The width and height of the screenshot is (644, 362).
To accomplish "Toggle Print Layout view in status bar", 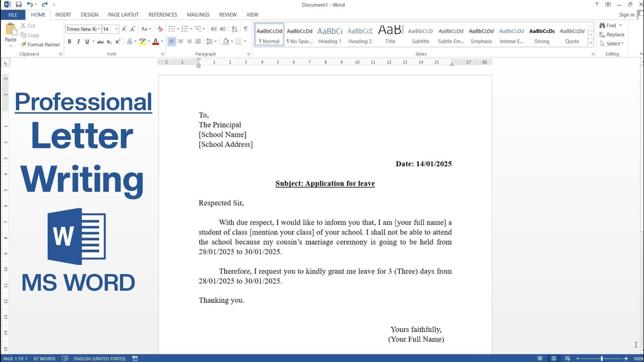I will 554,358.
